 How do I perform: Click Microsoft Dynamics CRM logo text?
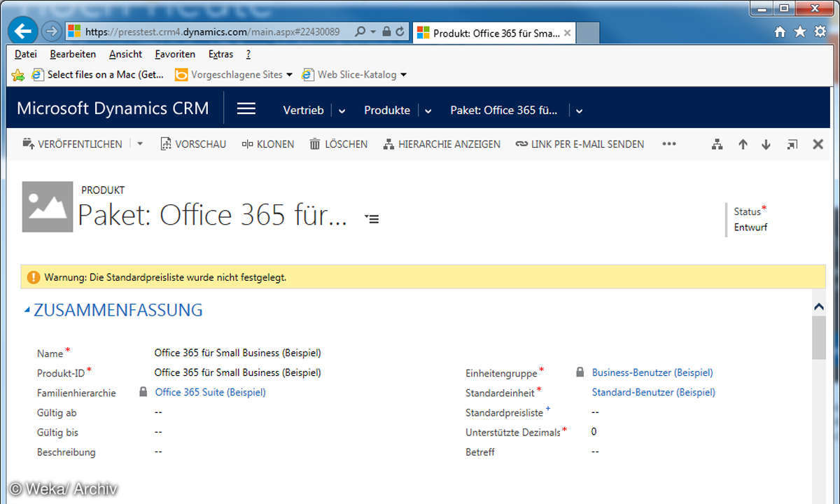tap(113, 108)
